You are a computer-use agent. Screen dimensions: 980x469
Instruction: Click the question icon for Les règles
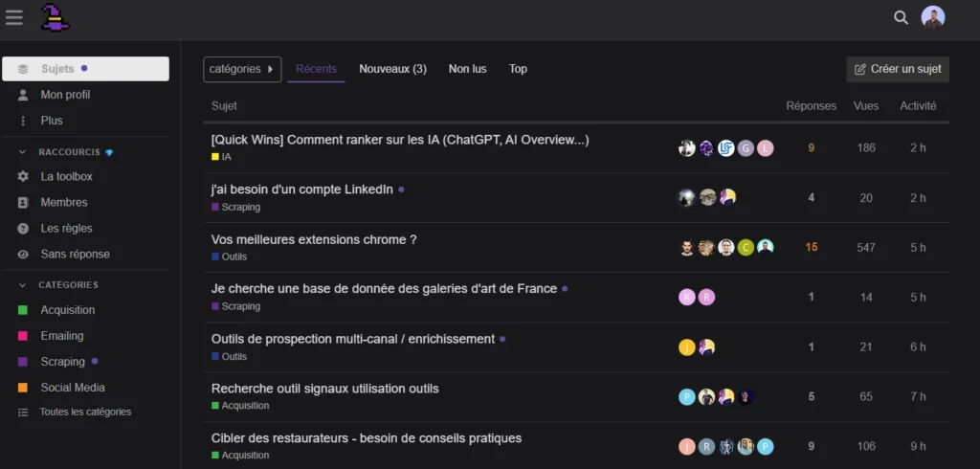pos(23,228)
